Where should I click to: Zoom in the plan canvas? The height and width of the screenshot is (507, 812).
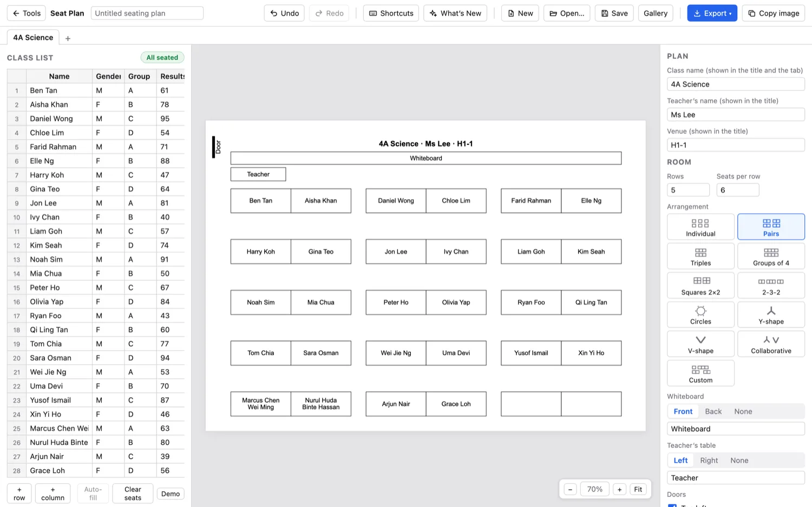click(619, 489)
